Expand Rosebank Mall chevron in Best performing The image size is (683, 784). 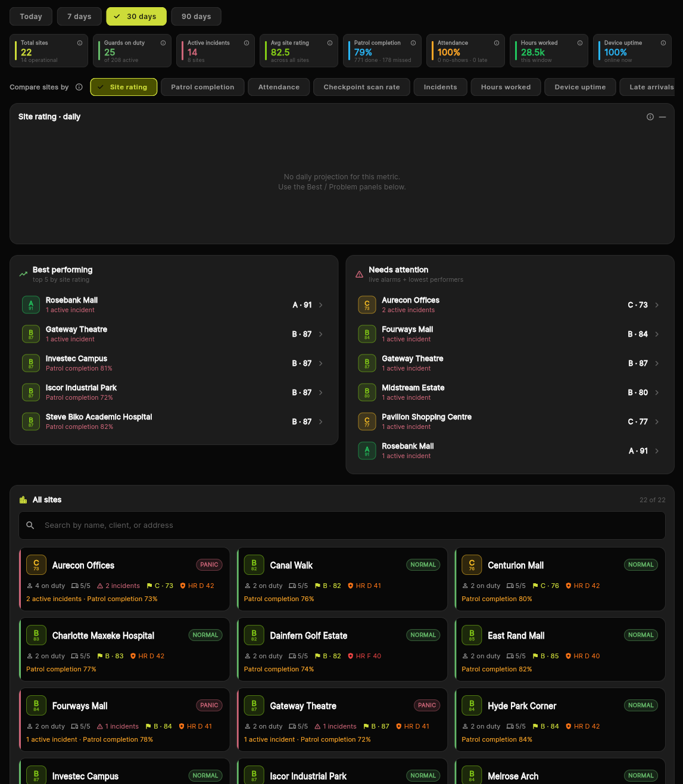coord(321,305)
